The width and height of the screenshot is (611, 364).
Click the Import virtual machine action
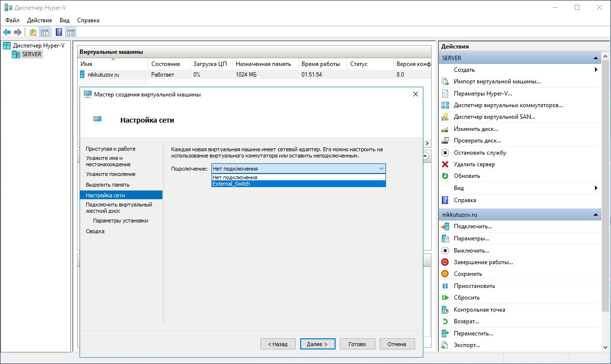[497, 81]
